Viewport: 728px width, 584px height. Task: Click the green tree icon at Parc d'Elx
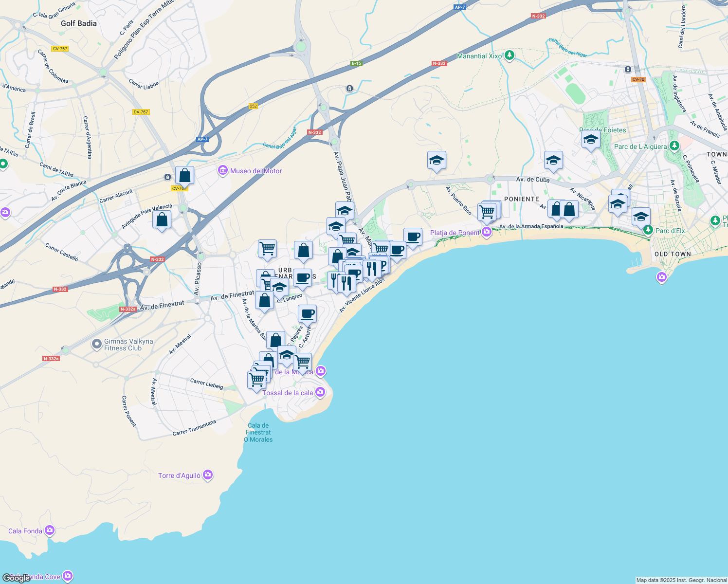(x=648, y=230)
